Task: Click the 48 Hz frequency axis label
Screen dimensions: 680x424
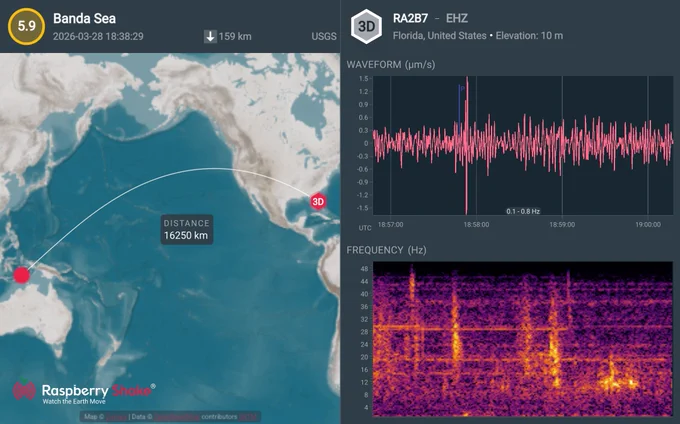Action: point(364,269)
